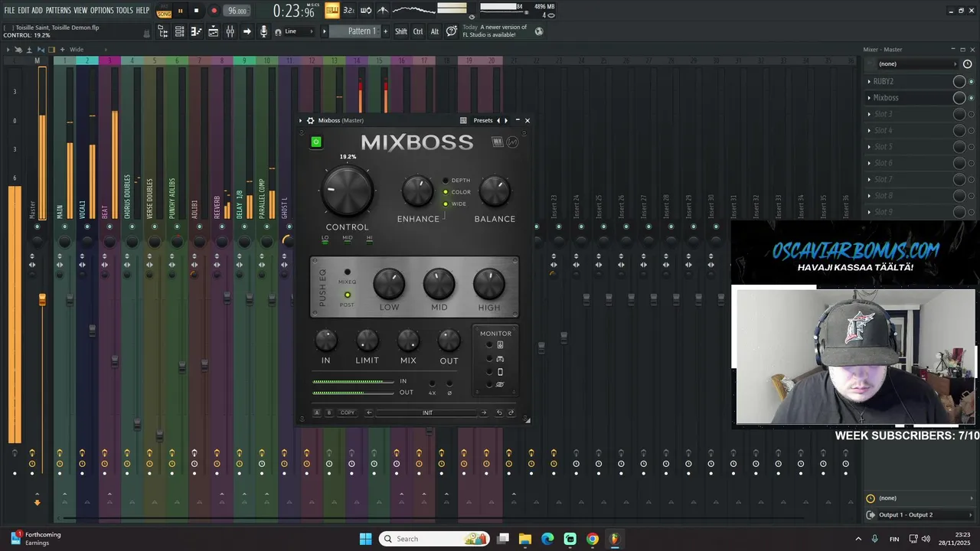This screenshot has width=980, height=551.
Task: Click the Push EQ HIGH knob
Action: click(x=489, y=284)
